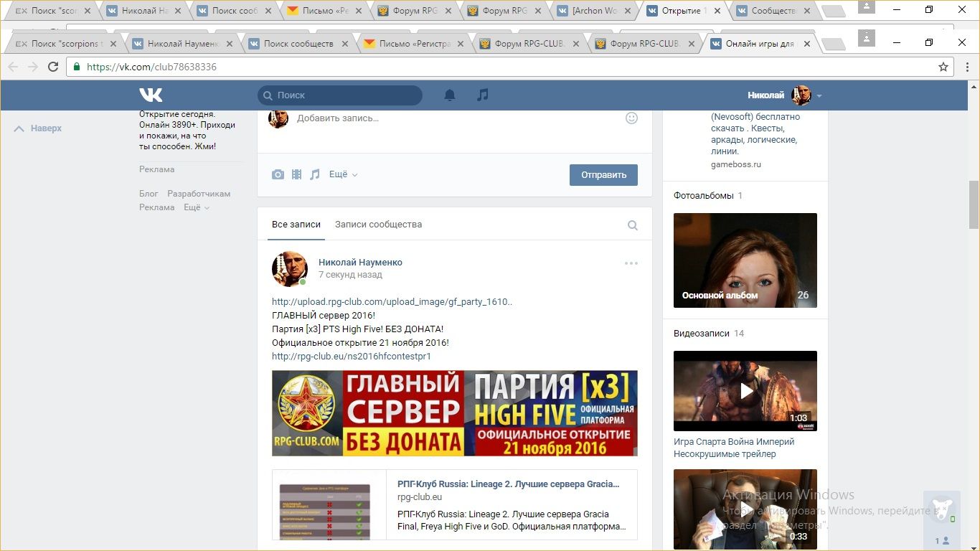980x551 pixels.
Task: Search wall posts with magnifier icon
Action: tap(633, 225)
